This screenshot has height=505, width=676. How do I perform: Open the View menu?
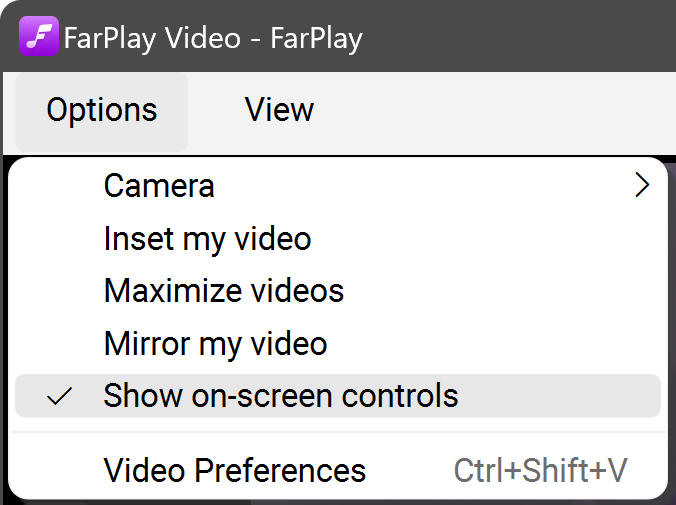coord(279,109)
